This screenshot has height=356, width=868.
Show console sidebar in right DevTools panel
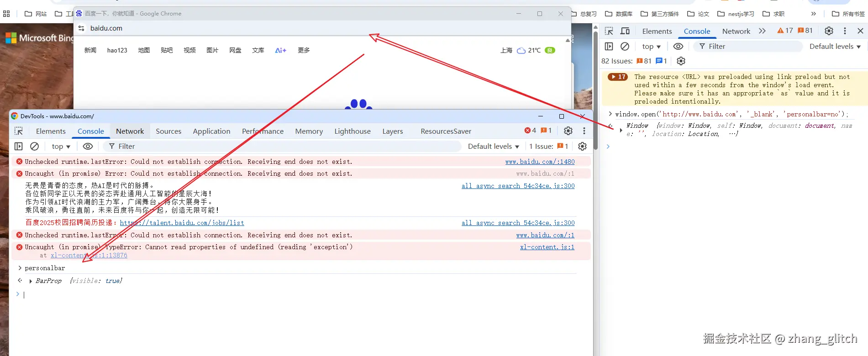[x=609, y=46]
